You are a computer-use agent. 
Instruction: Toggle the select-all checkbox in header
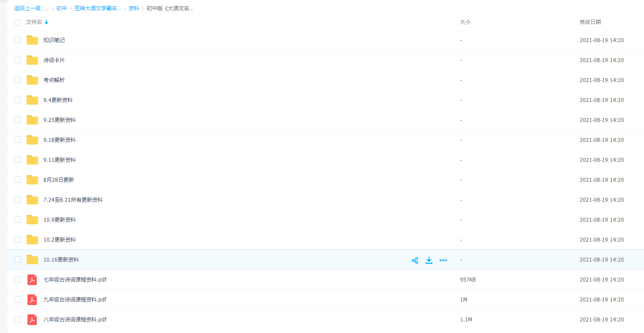tap(18, 22)
